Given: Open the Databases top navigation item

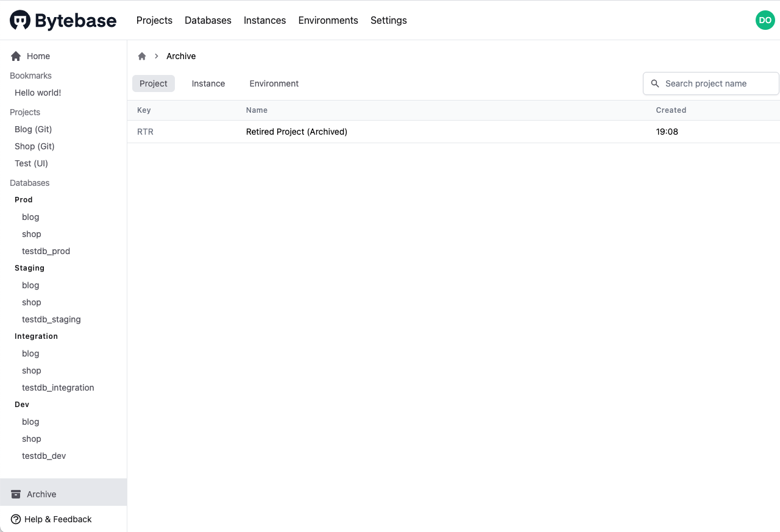Looking at the screenshot, I should [x=208, y=20].
